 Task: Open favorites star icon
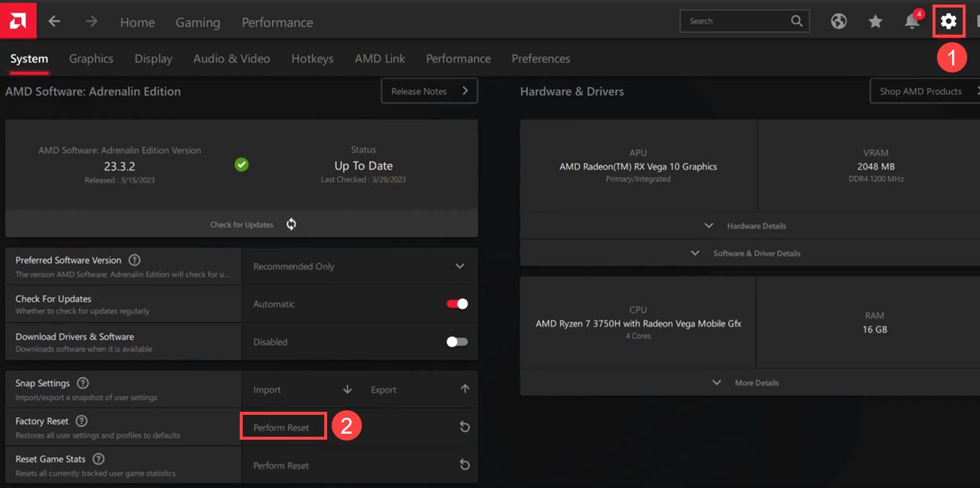pos(875,21)
